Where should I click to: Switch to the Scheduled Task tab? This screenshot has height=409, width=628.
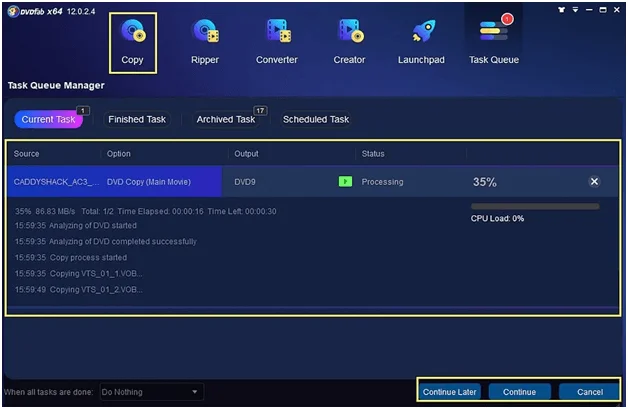316,119
